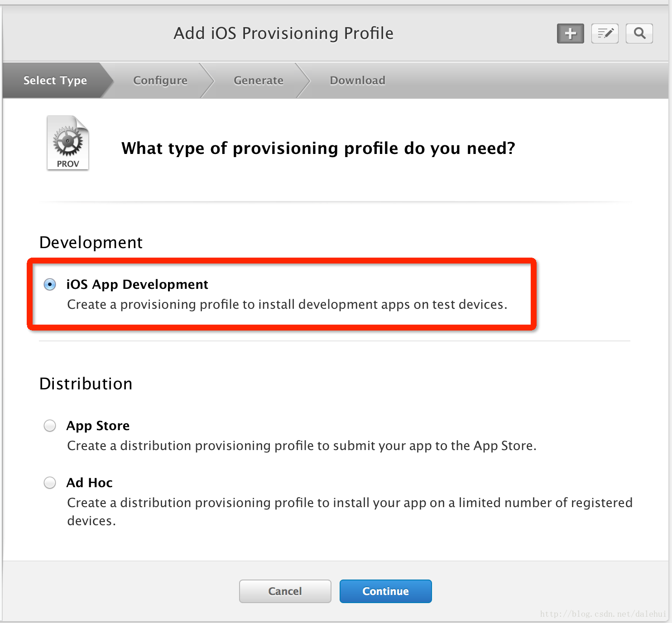Open the edit list pencil icon
This screenshot has width=672, height=623.
pyautogui.click(x=605, y=34)
